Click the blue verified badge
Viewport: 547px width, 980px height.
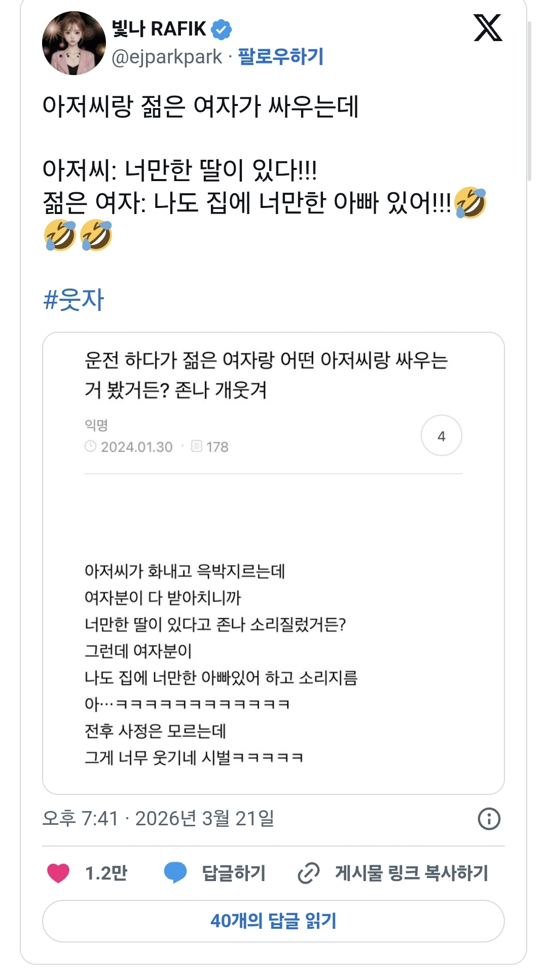pos(221,29)
